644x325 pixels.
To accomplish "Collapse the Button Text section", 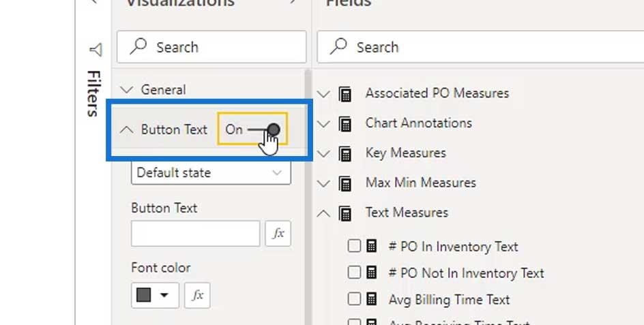I will (x=126, y=129).
